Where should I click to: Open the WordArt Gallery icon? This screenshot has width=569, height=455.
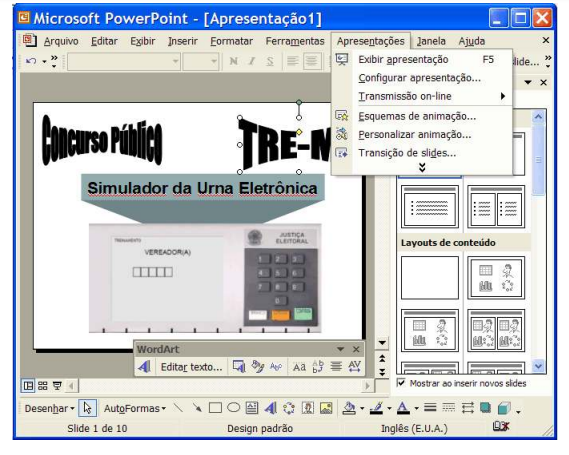click(x=239, y=367)
